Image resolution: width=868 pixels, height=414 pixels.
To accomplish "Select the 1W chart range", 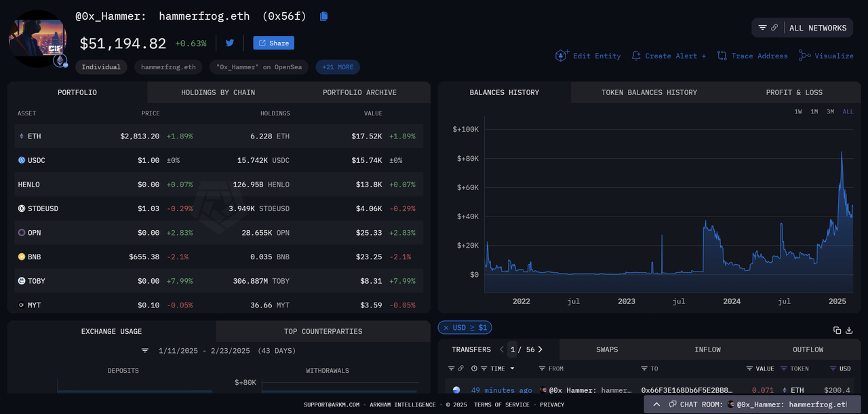I will coord(799,111).
